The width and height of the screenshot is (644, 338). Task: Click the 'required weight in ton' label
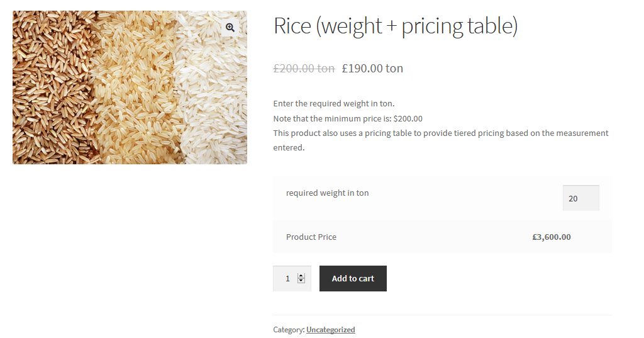pos(327,193)
